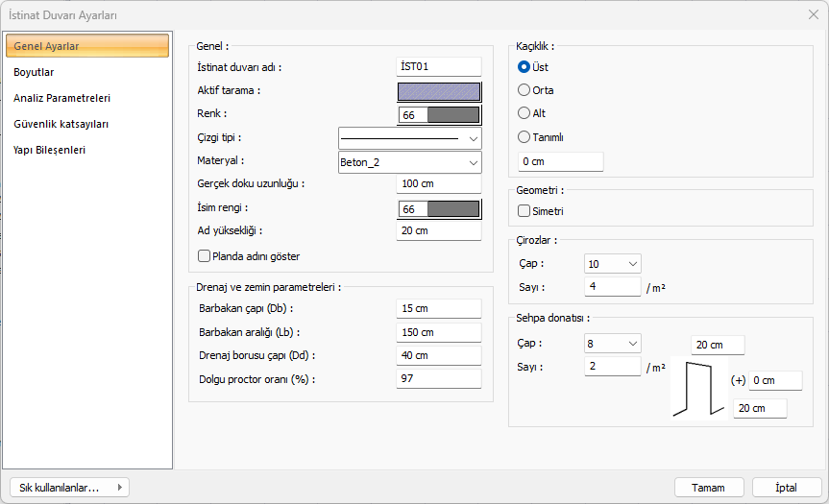This screenshot has height=504, width=829.
Task: Enable the Simetri checkbox
Action: point(524,210)
